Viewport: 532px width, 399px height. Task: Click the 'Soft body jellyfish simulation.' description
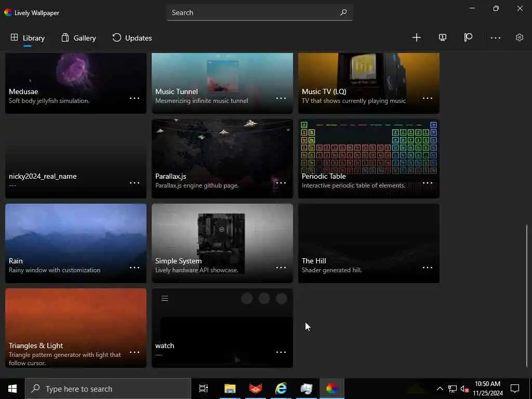click(x=49, y=101)
